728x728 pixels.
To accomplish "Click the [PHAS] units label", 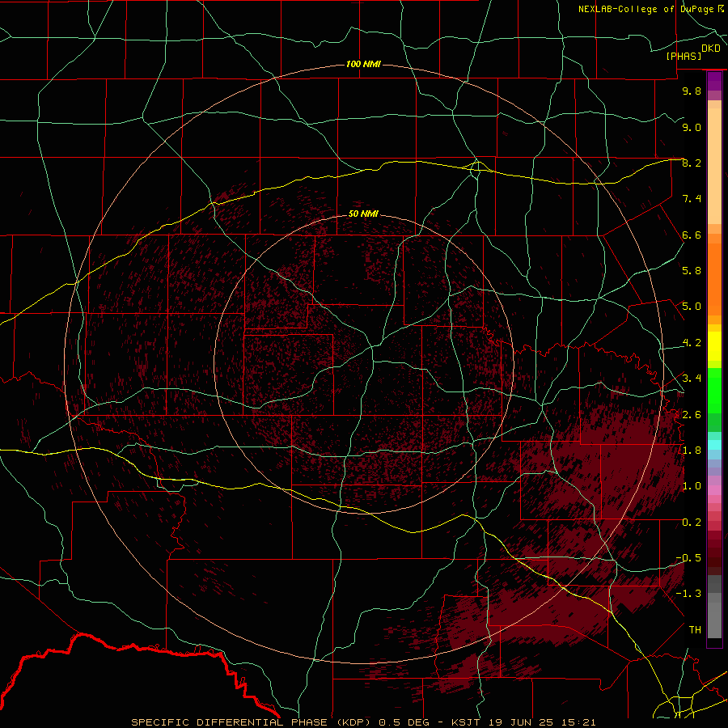I will coord(684,56).
